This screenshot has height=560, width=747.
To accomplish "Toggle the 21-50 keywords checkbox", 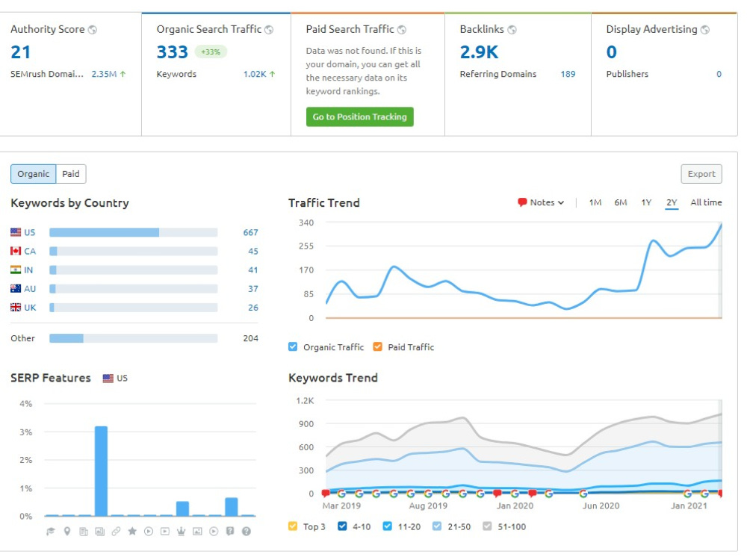I will (437, 526).
